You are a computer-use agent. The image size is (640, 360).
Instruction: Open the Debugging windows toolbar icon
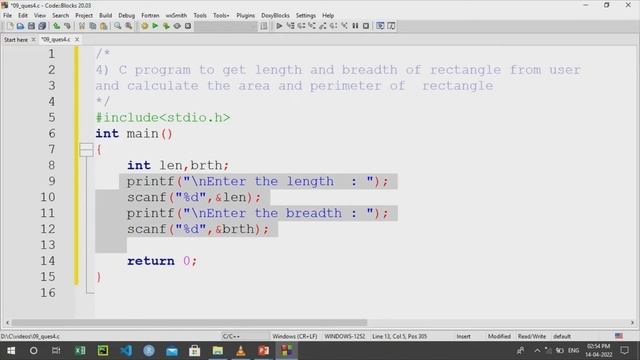(380, 26)
